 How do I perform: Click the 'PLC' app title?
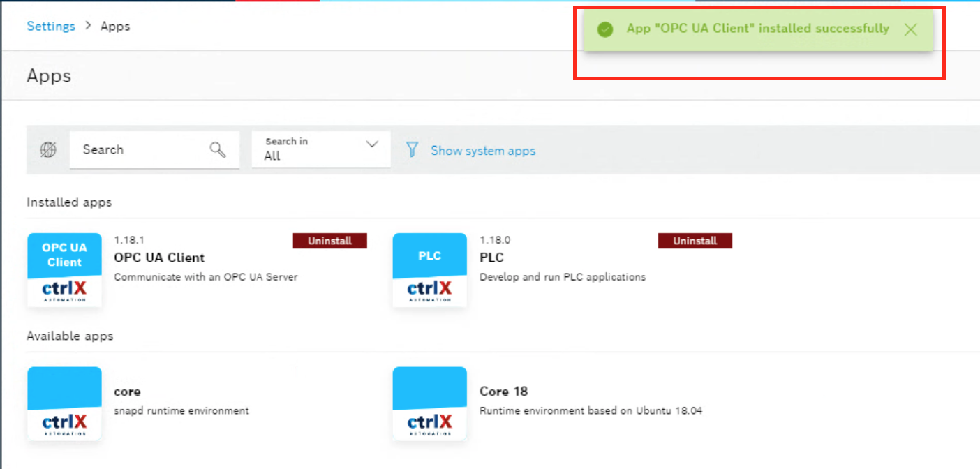tap(491, 258)
